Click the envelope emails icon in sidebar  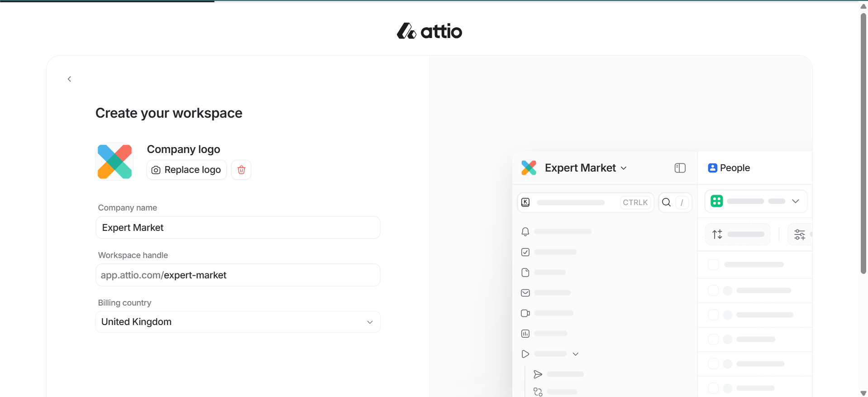(525, 293)
